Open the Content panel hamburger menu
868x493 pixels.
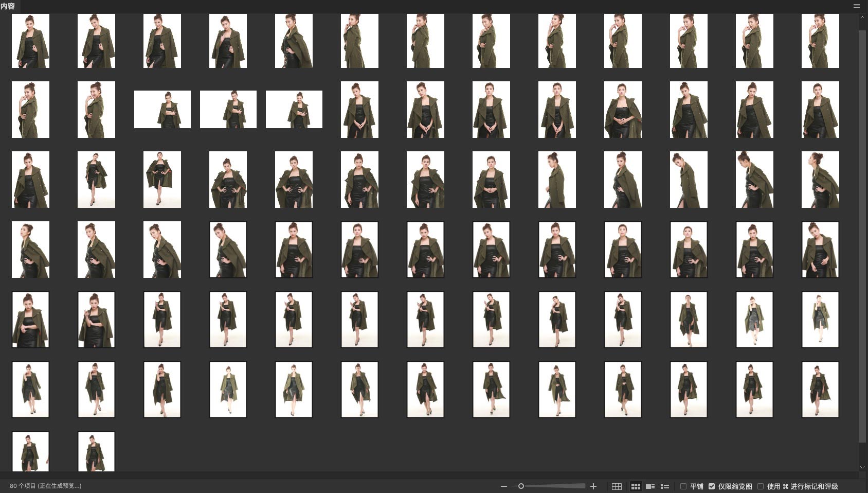856,6
